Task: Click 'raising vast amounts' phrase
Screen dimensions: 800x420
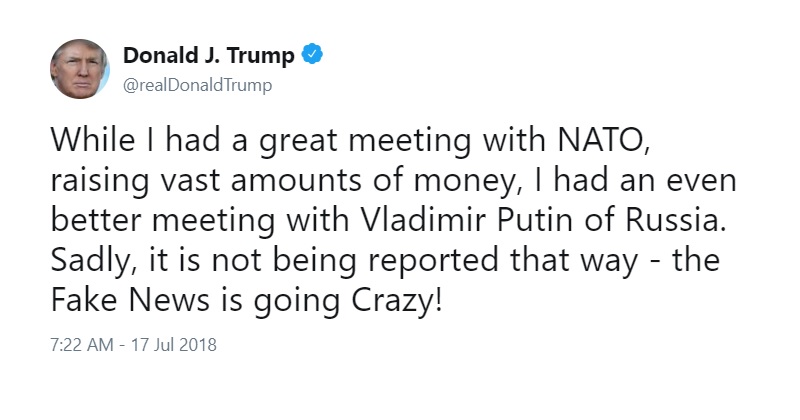Action: click(x=207, y=181)
